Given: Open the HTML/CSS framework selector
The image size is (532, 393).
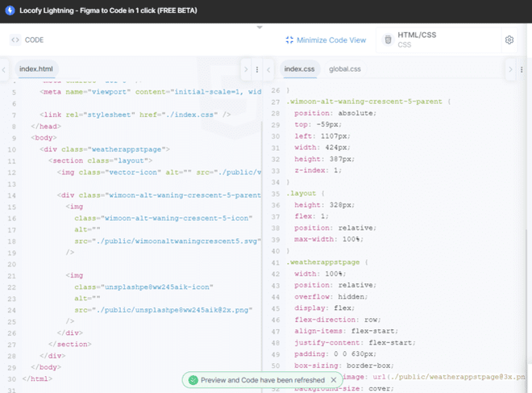Looking at the screenshot, I should coord(438,40).
